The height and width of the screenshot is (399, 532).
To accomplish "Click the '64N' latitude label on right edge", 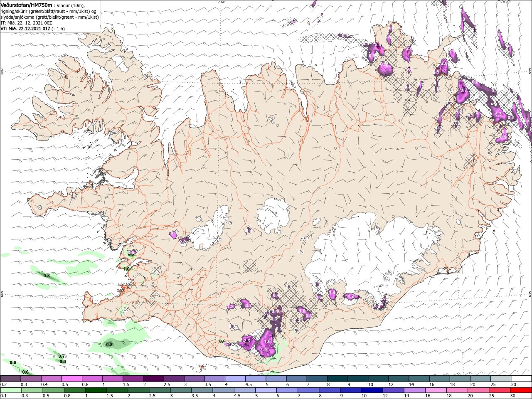I will point(530,293).
